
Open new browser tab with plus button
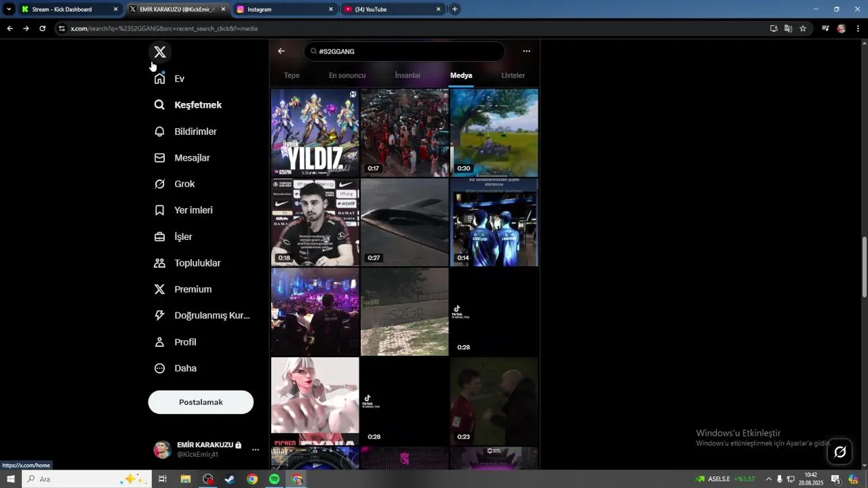click(x=454, y=9)
